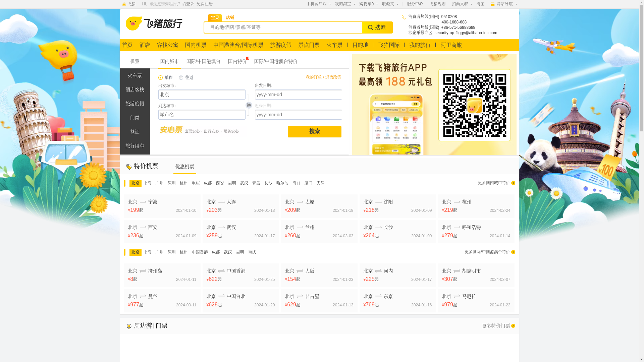This screenshot has height=362, width=644.
Task: Click the 优惠机票 tab
Action: (184, 167)
